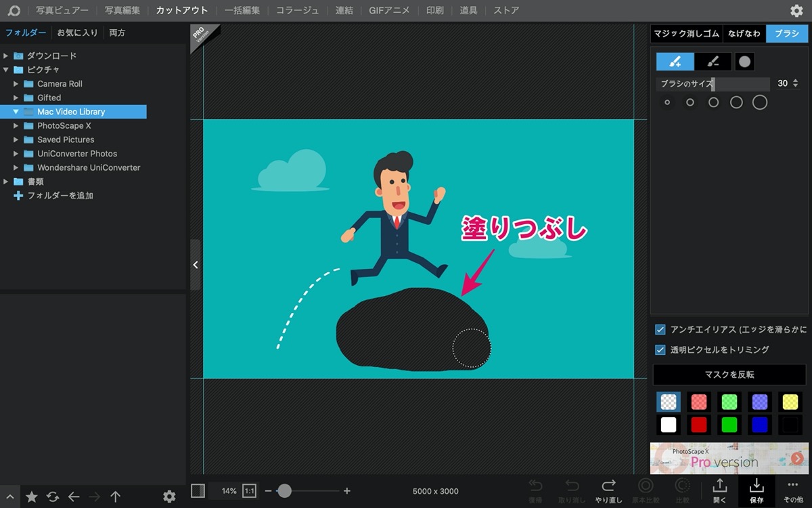This screenshot has height=508, width=812.
Task: Click the やり直し redo icon
Action: tap(609, 490)
